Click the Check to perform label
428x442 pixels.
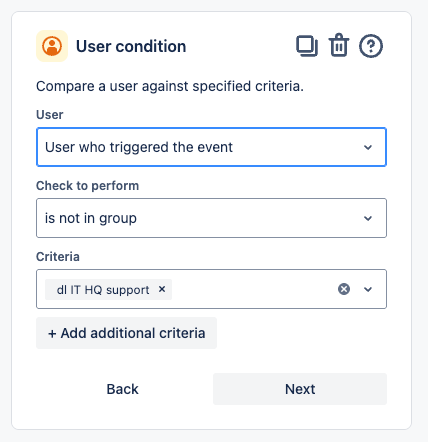click(x=87, y=186)
